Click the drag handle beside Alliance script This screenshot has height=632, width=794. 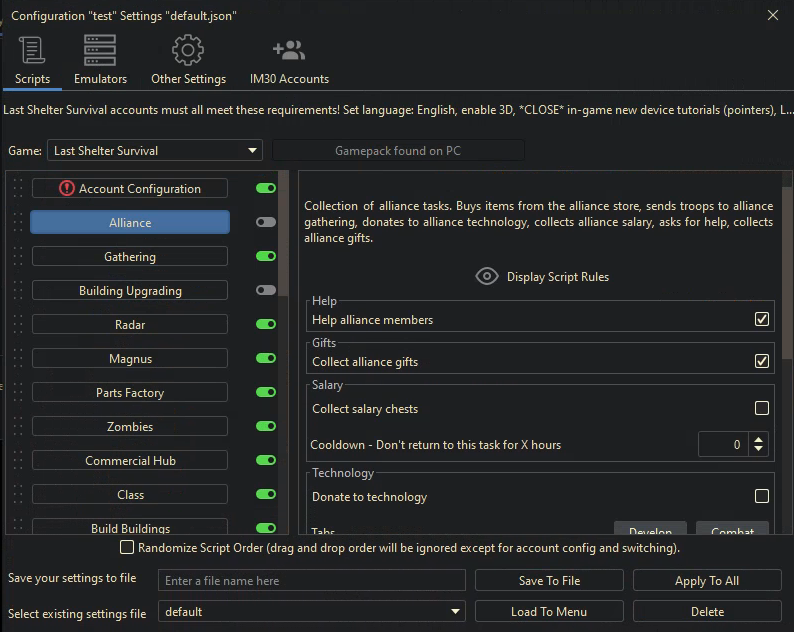coord(17,223)
